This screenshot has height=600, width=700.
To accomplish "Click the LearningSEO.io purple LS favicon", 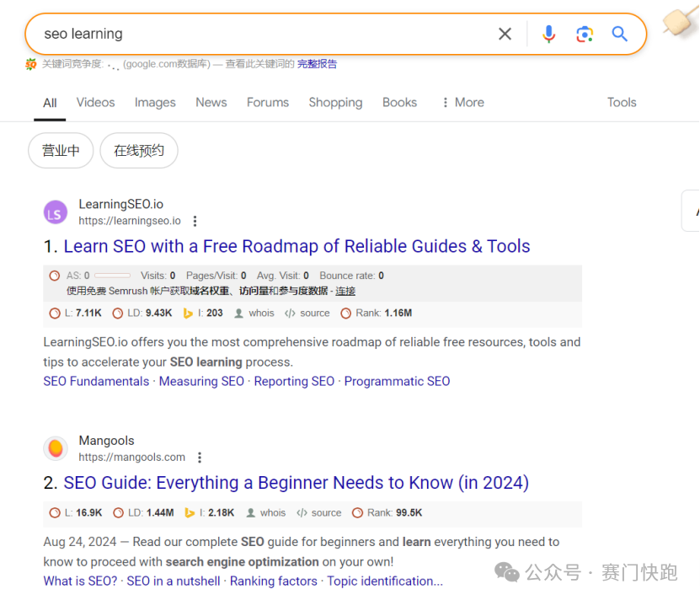I will click(55, 213).
